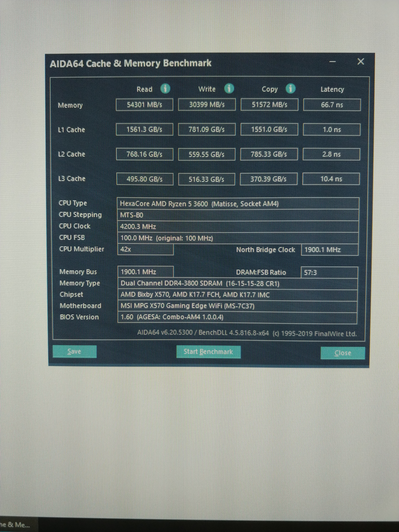
Task: Select the L3 Cache Copy value 370.39 GB/s
Action: [269, 179]
